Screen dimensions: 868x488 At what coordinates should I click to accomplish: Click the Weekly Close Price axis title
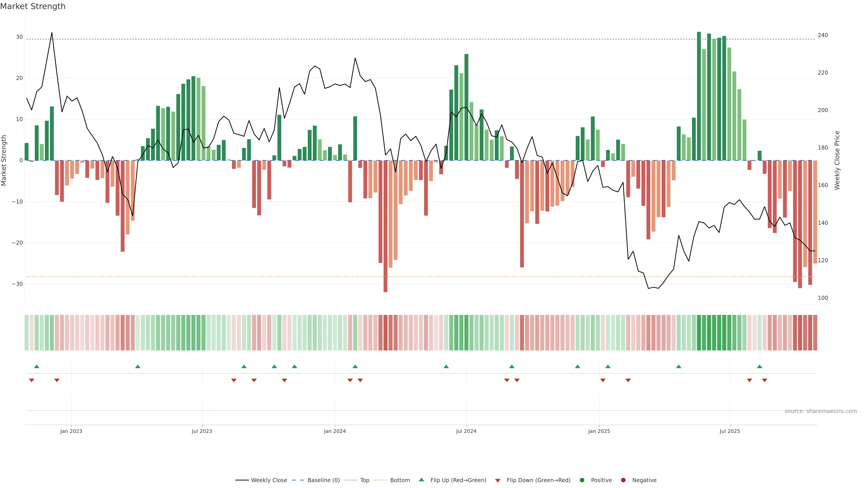(837, 160)
